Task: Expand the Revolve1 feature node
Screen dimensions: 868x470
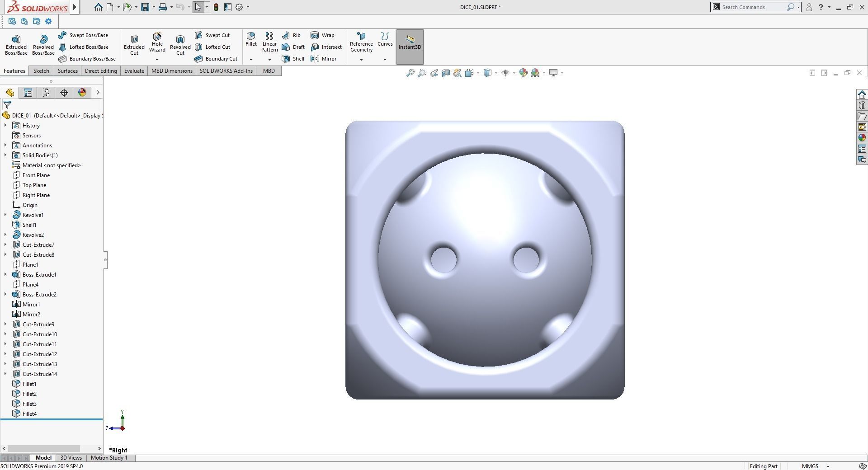Action: pyautogui.click(x=5, y=215)
